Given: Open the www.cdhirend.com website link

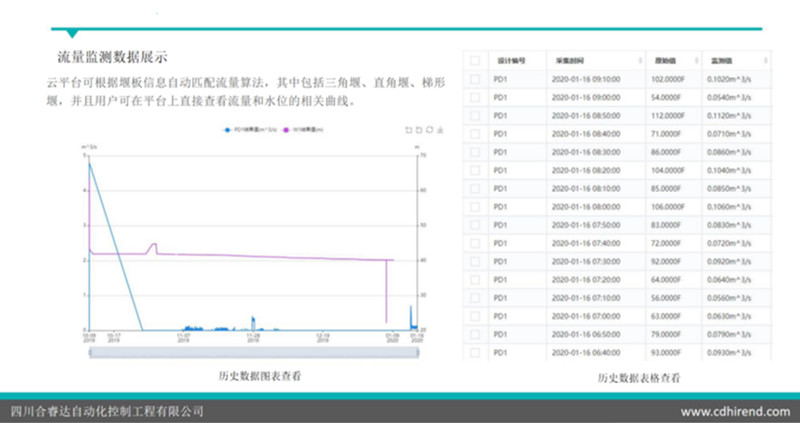Looking at the screenshot, I should [735, 411].
